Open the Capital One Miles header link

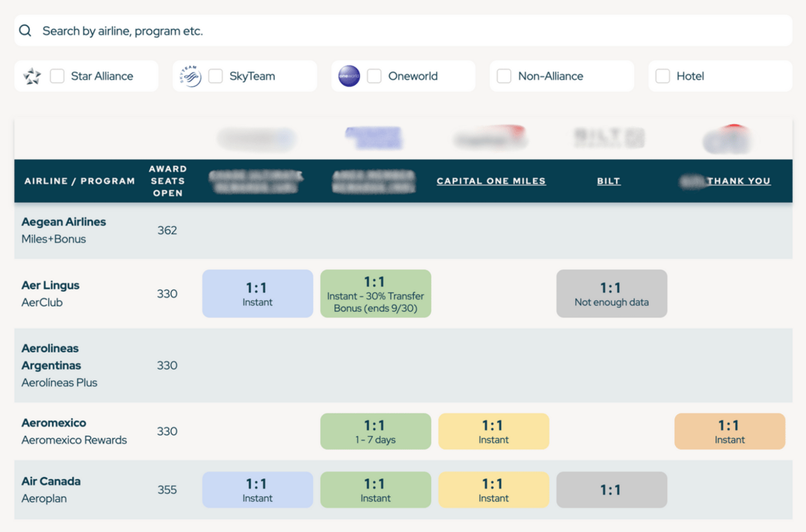coord(491,181)
